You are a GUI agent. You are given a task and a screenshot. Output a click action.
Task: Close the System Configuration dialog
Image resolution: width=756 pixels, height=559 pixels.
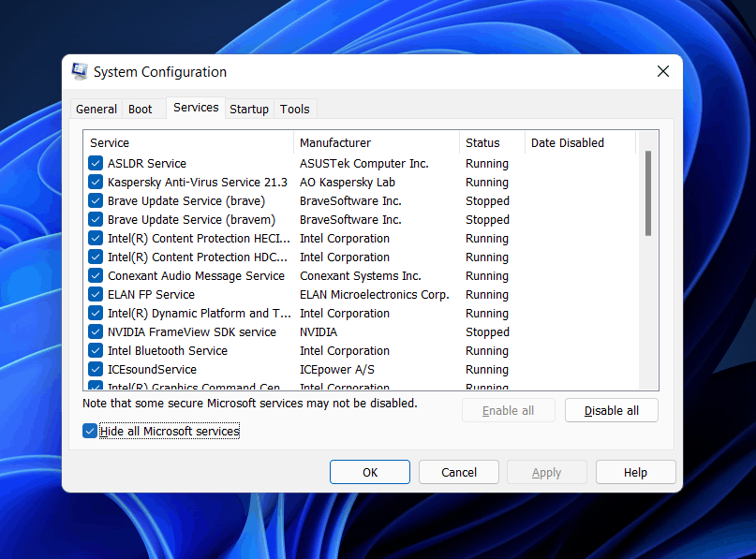662,72
